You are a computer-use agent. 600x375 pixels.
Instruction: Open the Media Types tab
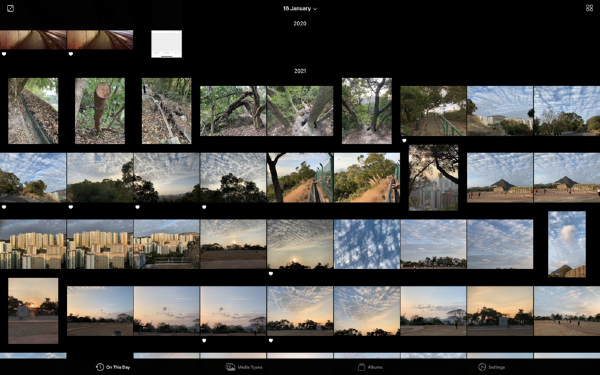click(244, 367)
